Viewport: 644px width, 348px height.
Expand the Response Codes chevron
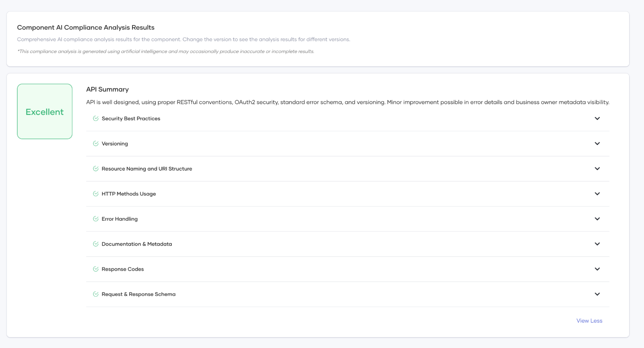[x=597, y=269]
